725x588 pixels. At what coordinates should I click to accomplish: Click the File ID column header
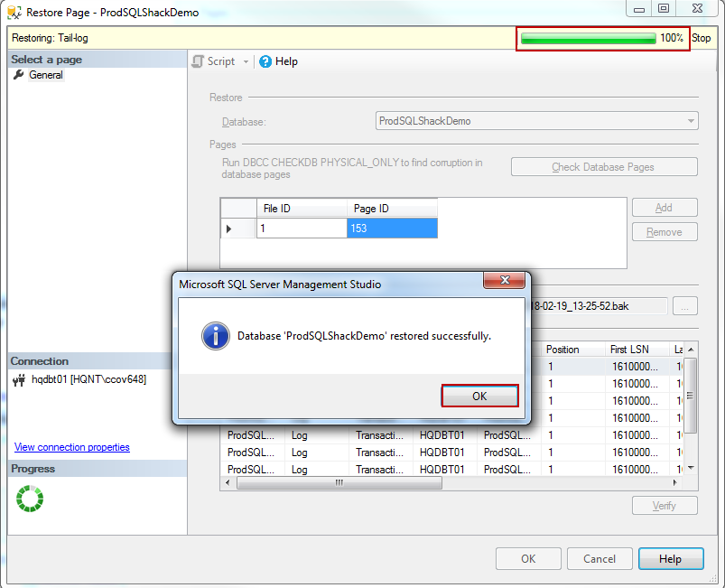(x=302, y=209)
